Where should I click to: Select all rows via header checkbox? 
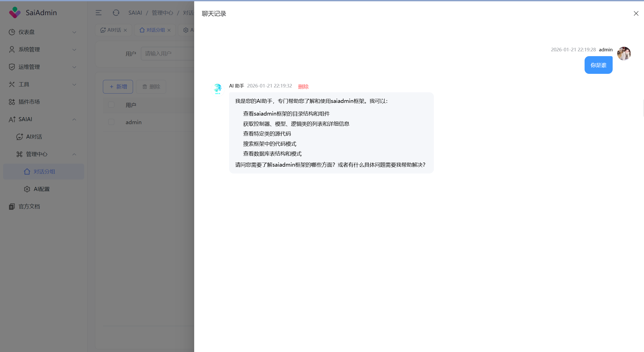111,105
